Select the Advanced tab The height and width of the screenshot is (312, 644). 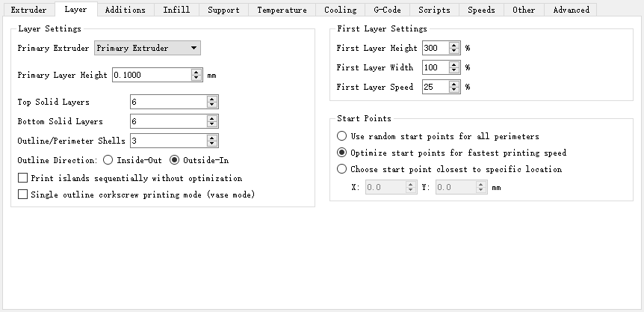point(571,10)
